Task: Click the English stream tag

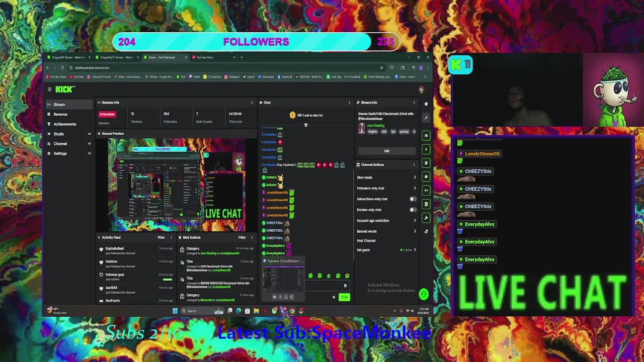Action: click(372, 132)
